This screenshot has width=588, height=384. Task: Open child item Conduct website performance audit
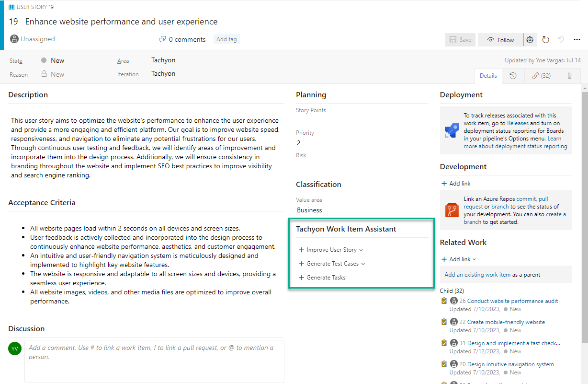tap(510, 301)
